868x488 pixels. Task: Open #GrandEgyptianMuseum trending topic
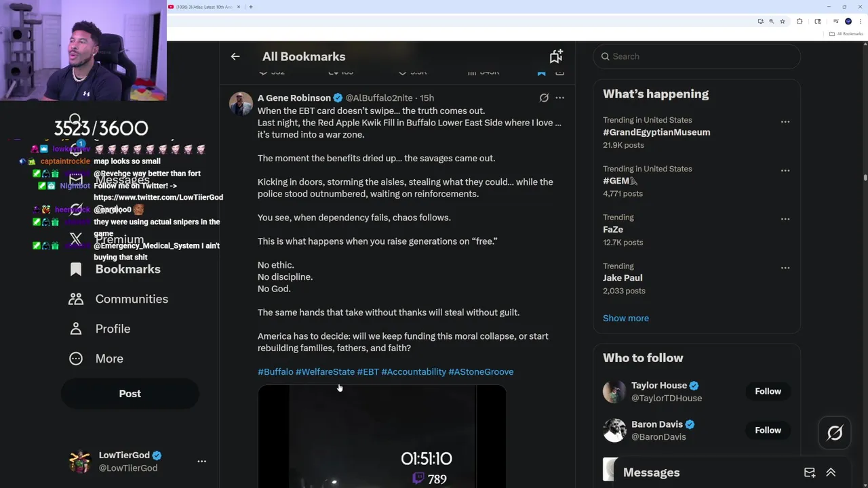(x=656, y=132)
